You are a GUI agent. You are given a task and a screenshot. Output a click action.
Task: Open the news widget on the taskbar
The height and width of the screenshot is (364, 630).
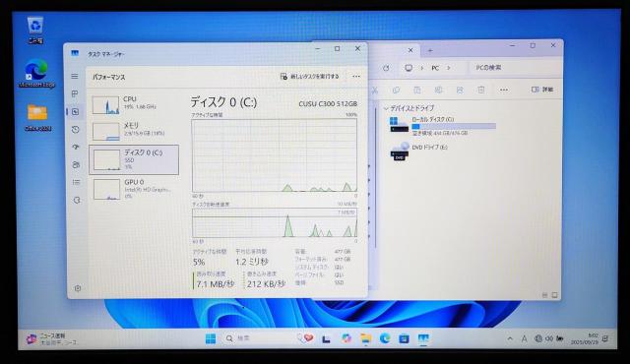tap(51, 338)
